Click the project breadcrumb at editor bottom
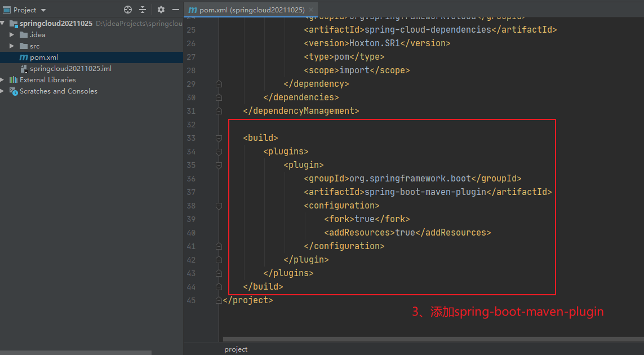Viewport: 644px width, 355px height. [x=236, y=349]
